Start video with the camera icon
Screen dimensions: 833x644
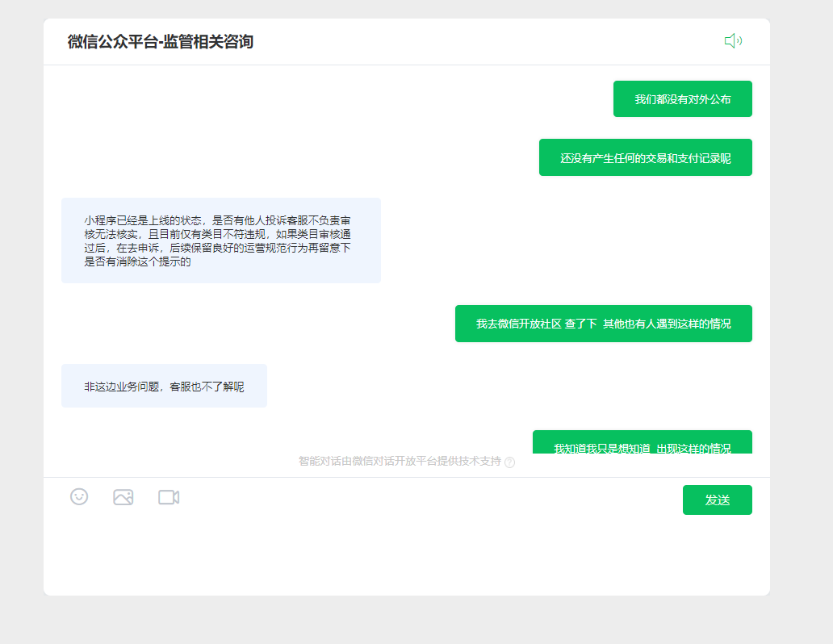point(169,497)
